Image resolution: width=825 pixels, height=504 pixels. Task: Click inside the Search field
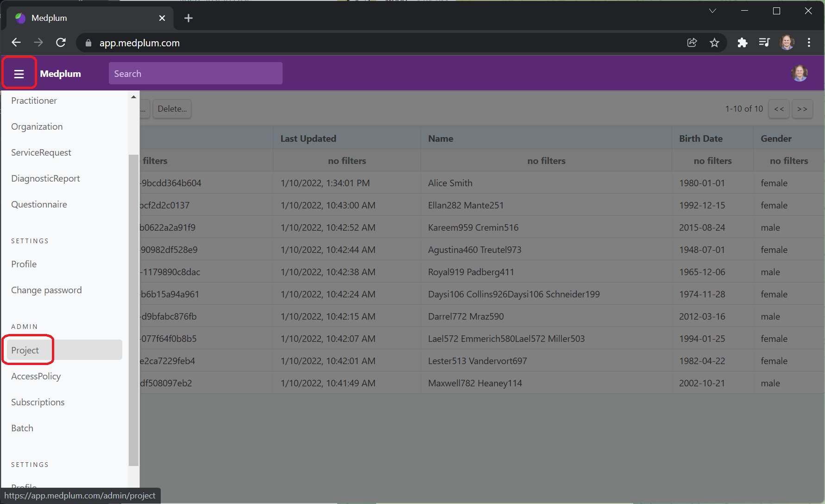195,73
